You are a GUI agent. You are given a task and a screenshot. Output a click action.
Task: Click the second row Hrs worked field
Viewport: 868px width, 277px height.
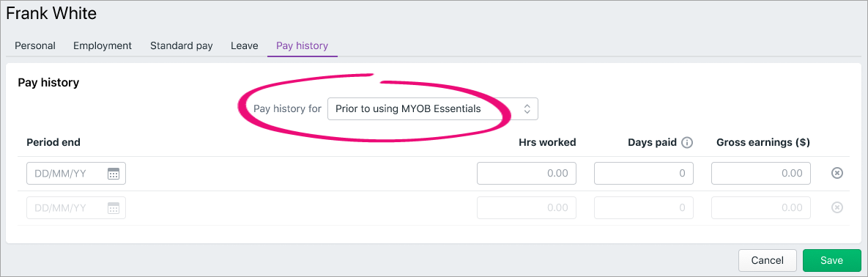pyautogui.click(x=527, y=208)
